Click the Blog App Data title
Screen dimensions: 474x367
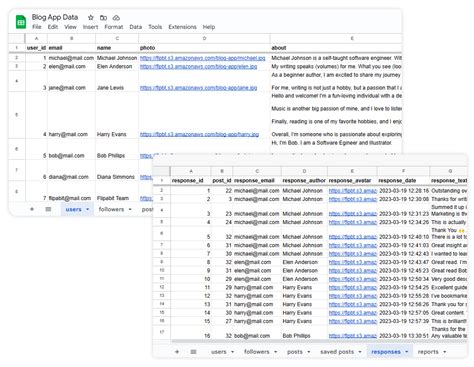[55, 17]
